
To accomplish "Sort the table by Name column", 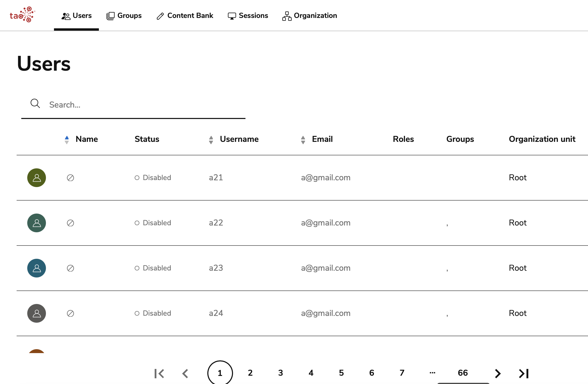I will tap(67, 139).
